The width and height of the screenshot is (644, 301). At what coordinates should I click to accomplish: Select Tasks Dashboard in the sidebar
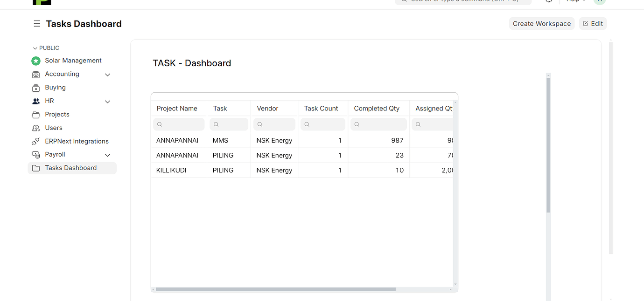70,168
